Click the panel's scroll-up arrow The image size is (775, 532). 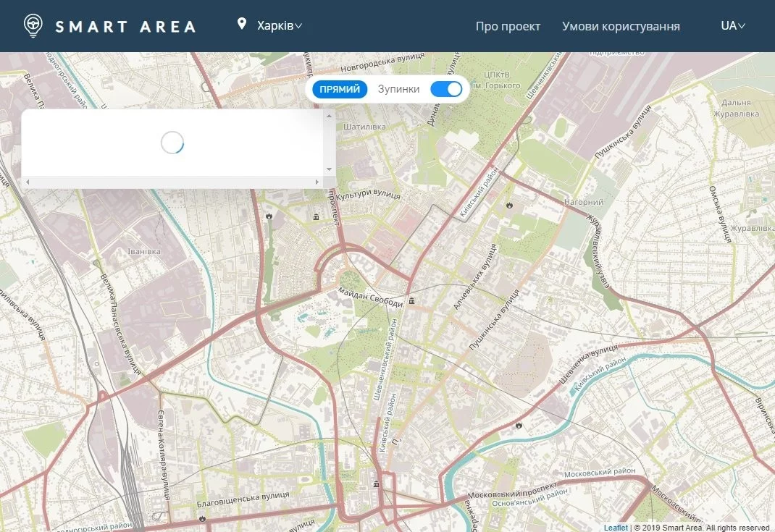click(330, 116)
